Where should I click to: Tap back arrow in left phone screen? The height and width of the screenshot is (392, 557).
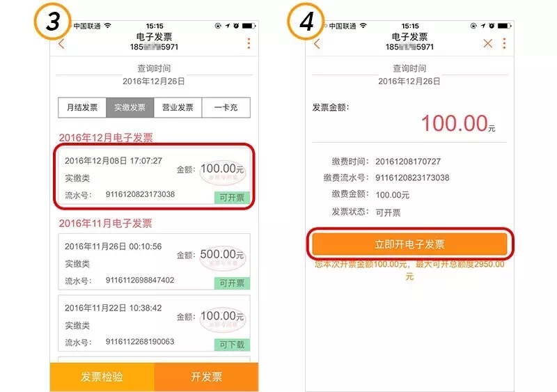tap(61, 44)
